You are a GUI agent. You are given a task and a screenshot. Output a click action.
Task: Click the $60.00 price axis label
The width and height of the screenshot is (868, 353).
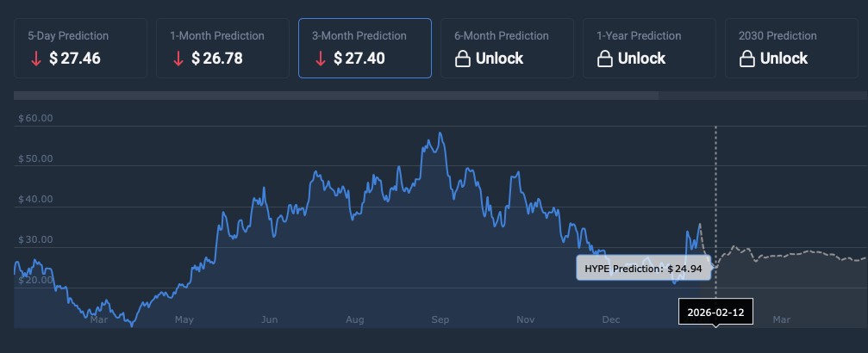(35, 118)
